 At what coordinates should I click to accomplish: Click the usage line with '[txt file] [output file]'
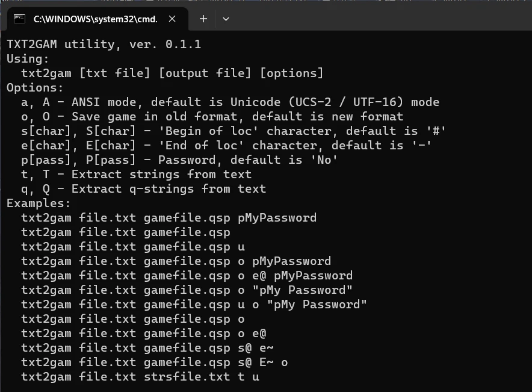tap(172, 73)
